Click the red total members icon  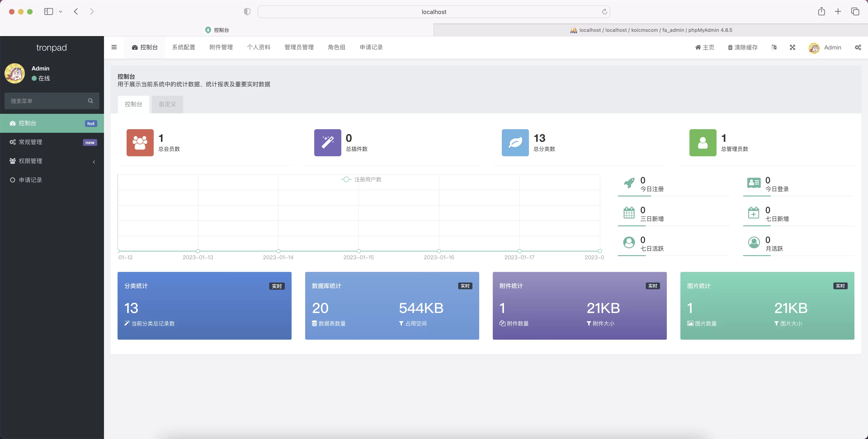pos(140,142)
